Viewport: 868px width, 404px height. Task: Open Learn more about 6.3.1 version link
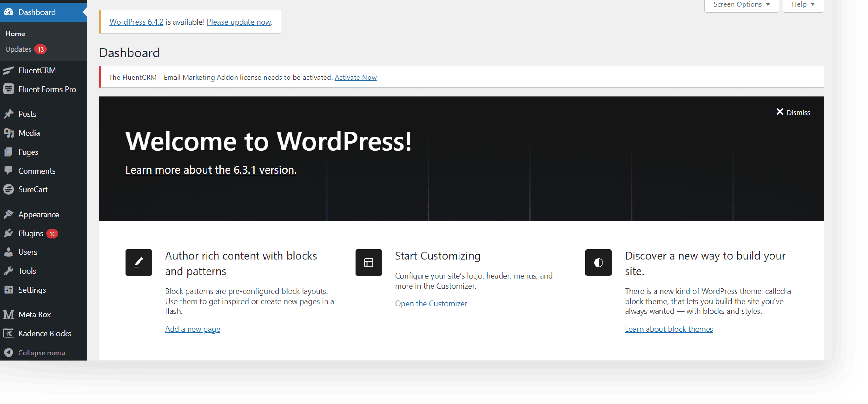point(211,170)
